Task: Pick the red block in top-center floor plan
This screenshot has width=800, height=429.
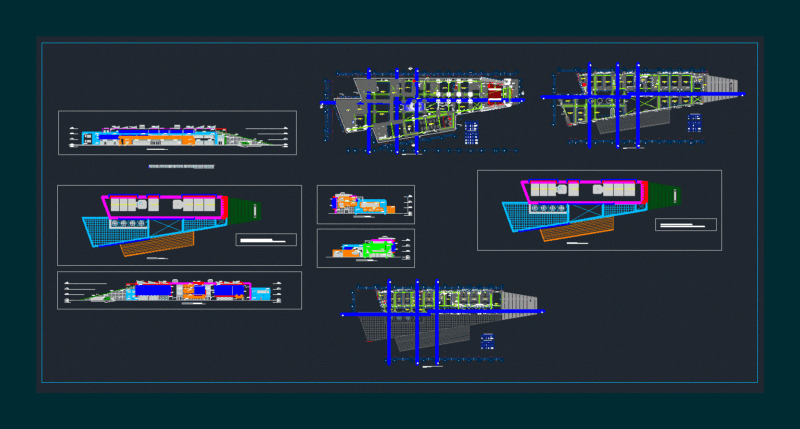Action: [x=494, y=93]
